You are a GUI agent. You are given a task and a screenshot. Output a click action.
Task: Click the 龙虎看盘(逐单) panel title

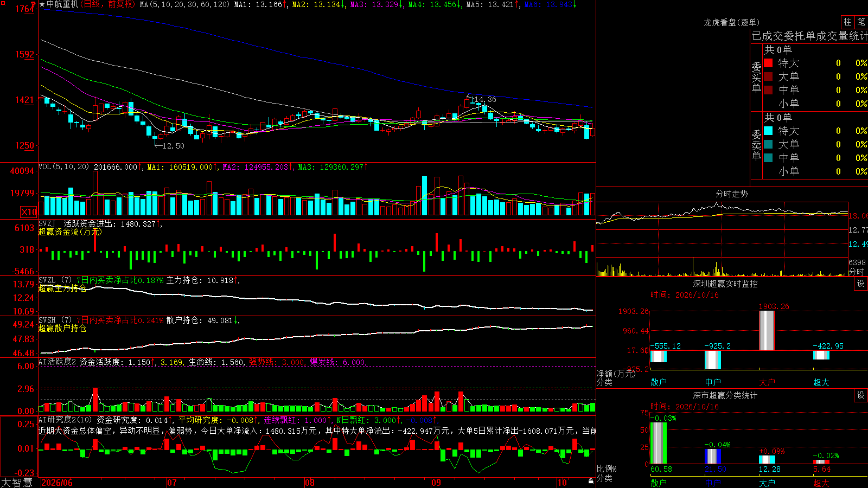pyautogui.click(x=731, y=22)
